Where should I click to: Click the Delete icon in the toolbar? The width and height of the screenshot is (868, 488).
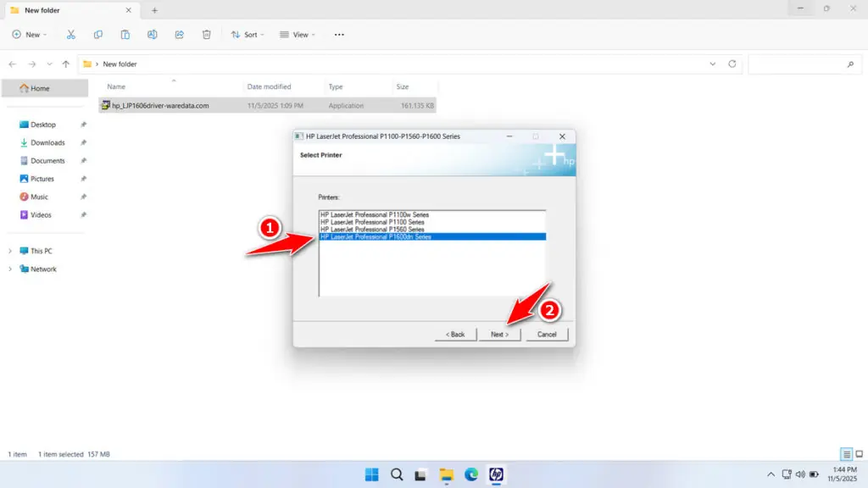[x=206, y=34]
